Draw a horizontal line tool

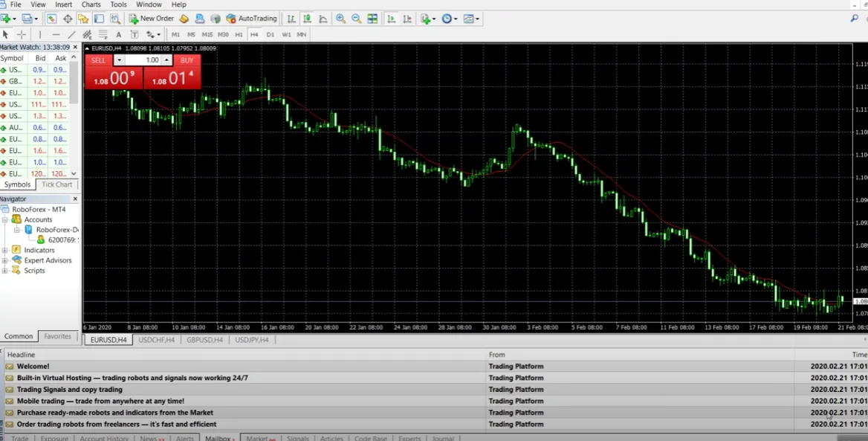click(x=56, y=34)
